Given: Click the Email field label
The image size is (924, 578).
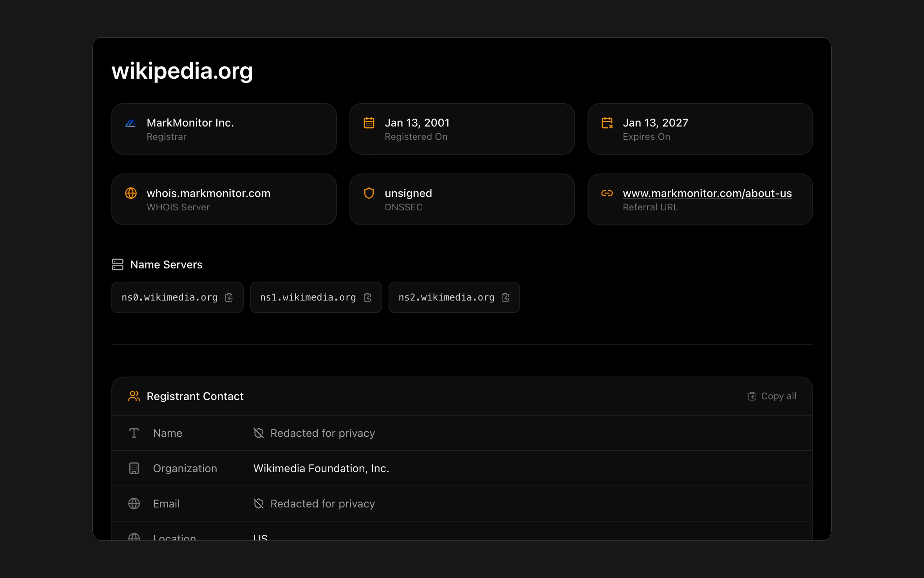Looking at the screenshot, I should coord(167,503).
